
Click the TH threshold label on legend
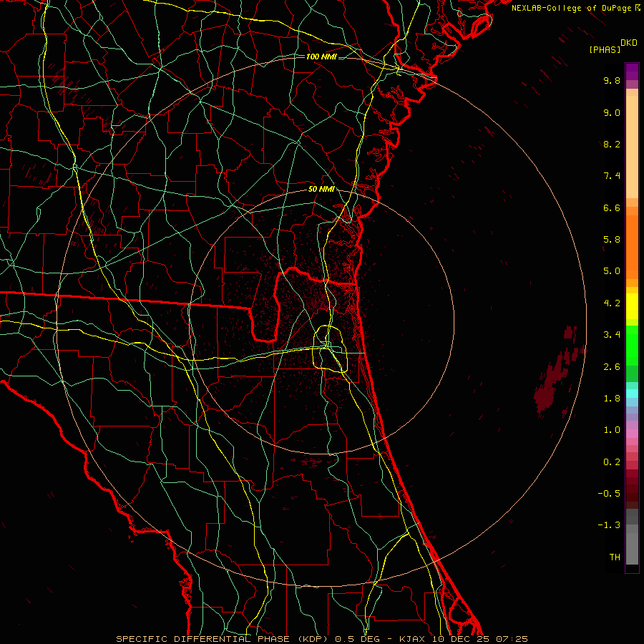[615, 557]
